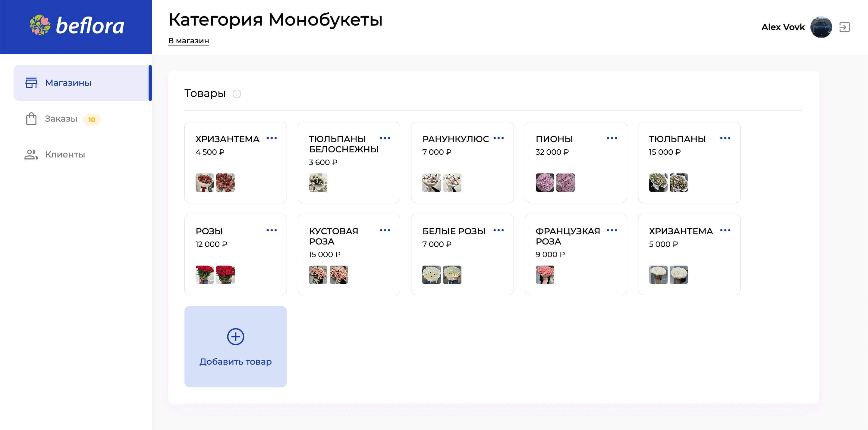868x430 pixels.
Task: Open second photo of Розы
Action: pyautogui.click(x=225, y=275)
